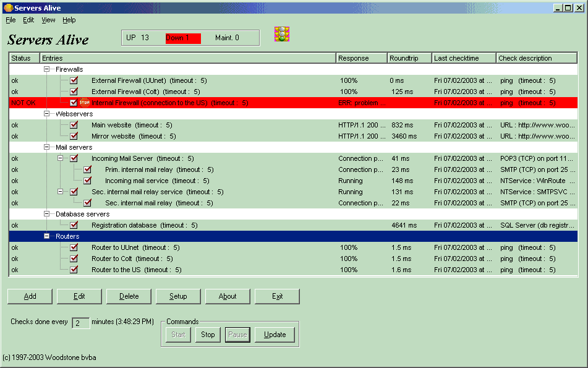Open the Help menu
Screen dimensions: 588x368
tap(69, 20)
